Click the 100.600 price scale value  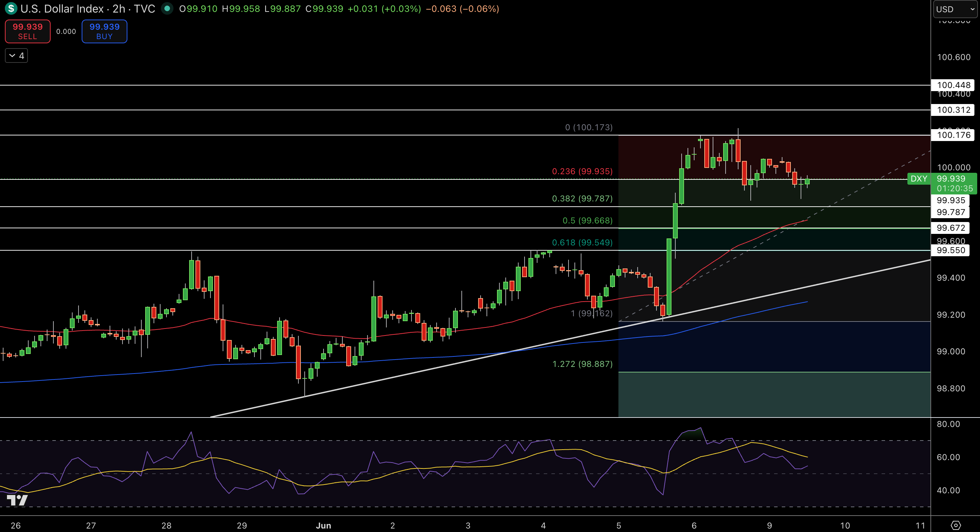(953, 57)
